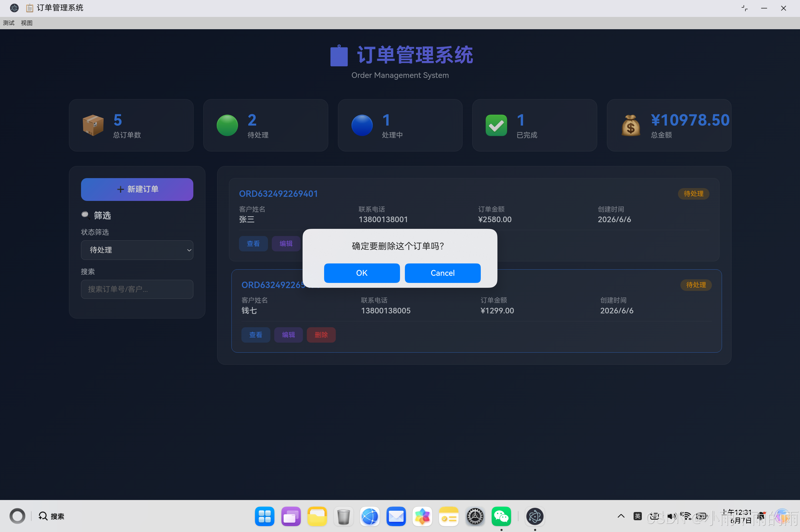Click order amount ¥2580.00

click(495, 219)
